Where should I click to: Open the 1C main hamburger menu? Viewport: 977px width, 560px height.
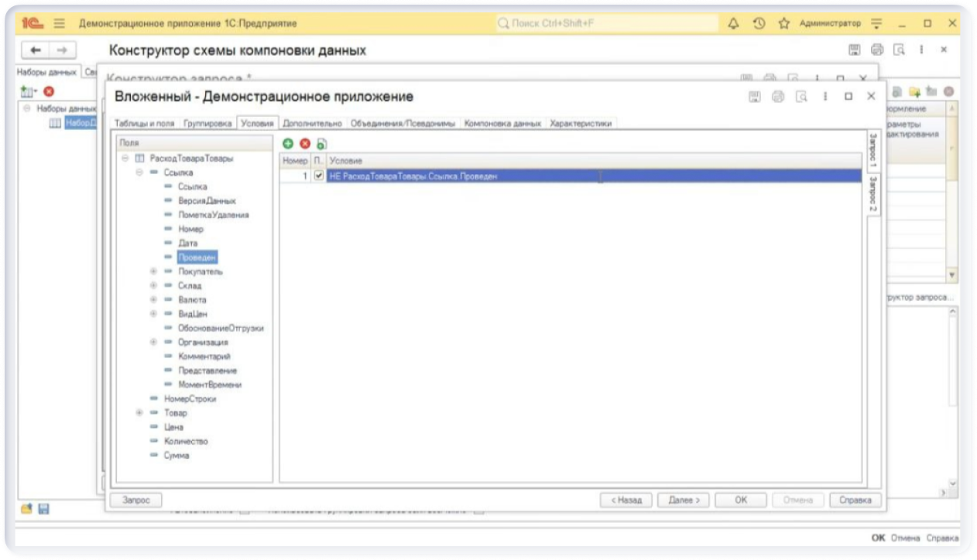(x=60, y=24)
